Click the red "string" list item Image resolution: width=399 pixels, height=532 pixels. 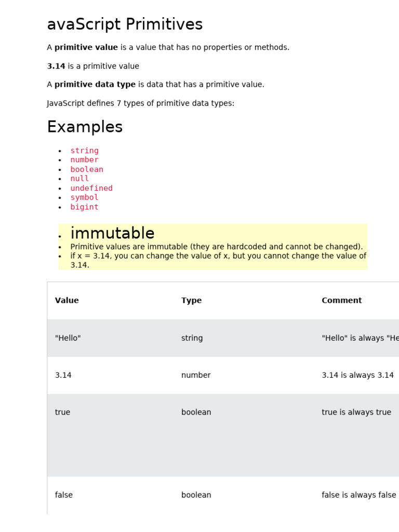click(x=84, y=151)
